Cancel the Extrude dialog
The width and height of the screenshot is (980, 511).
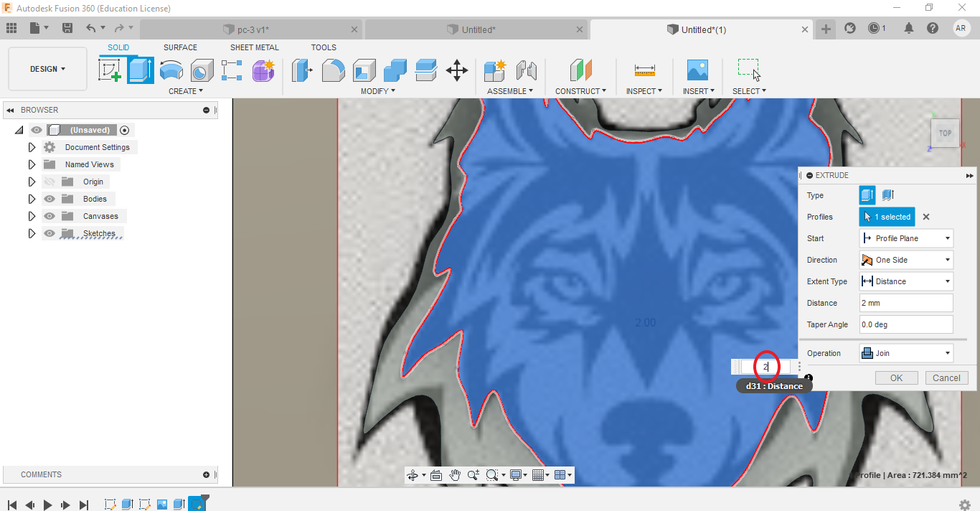click(x=946, y=378)
